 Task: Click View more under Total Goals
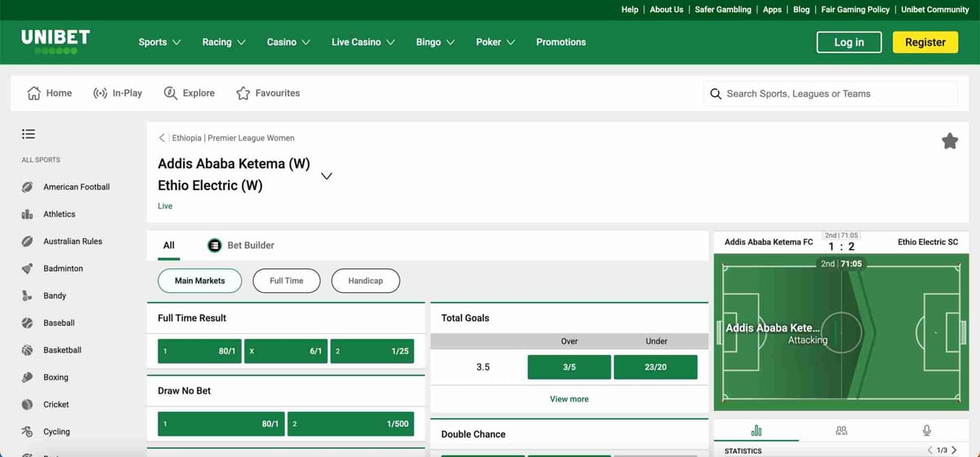coord(569,399)
